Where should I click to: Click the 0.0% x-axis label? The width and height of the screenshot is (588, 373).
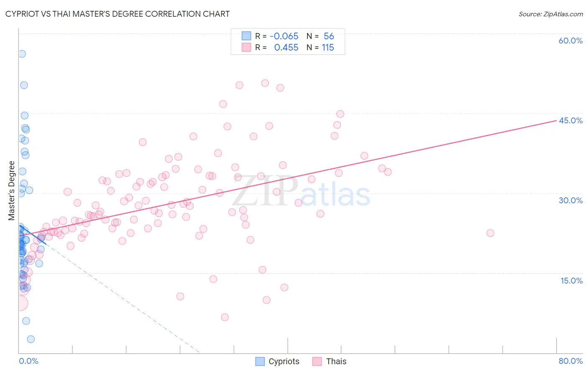click(x=28, y=361)
